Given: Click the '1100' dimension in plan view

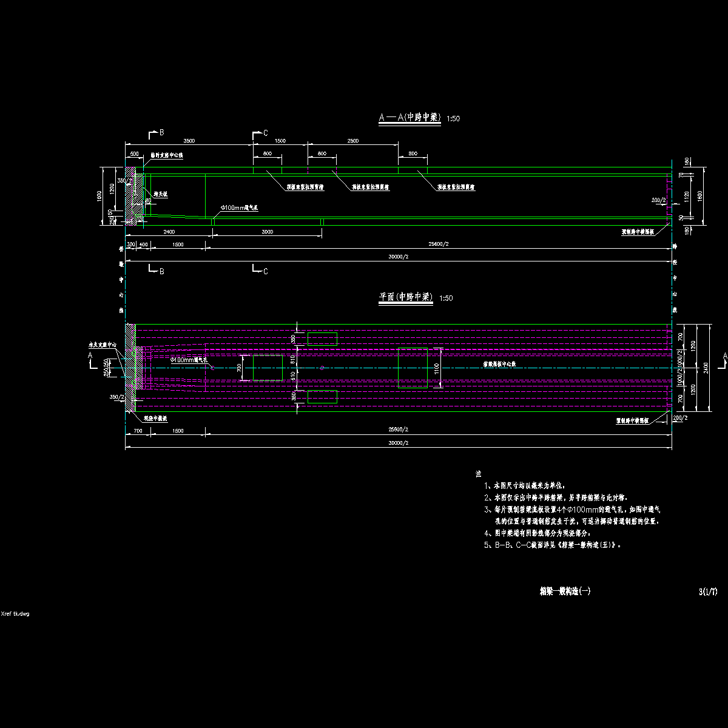Looking at the screenshot, I should [x=436, y=368].
